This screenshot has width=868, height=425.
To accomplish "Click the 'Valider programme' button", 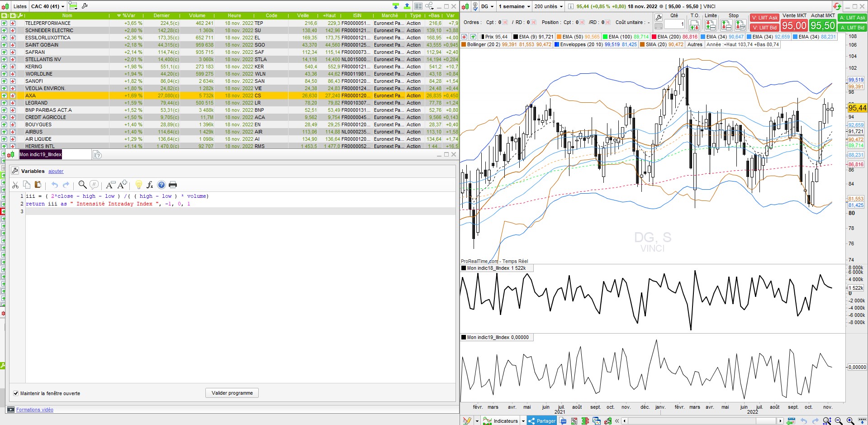I will click(232, 393).
